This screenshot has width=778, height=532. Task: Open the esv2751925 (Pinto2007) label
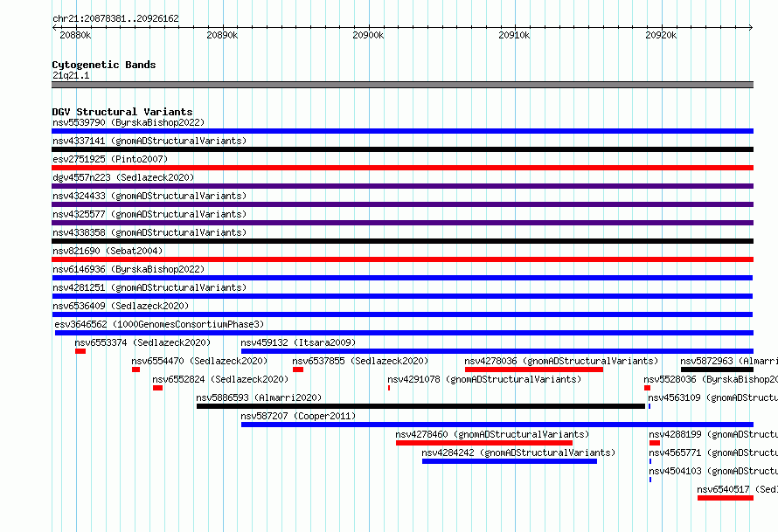click(110, 159)
